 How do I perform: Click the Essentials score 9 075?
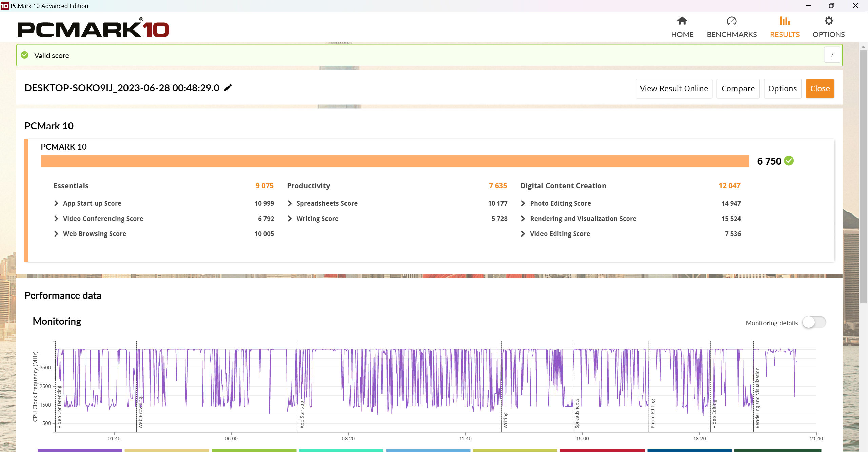(x=264, y=186)
